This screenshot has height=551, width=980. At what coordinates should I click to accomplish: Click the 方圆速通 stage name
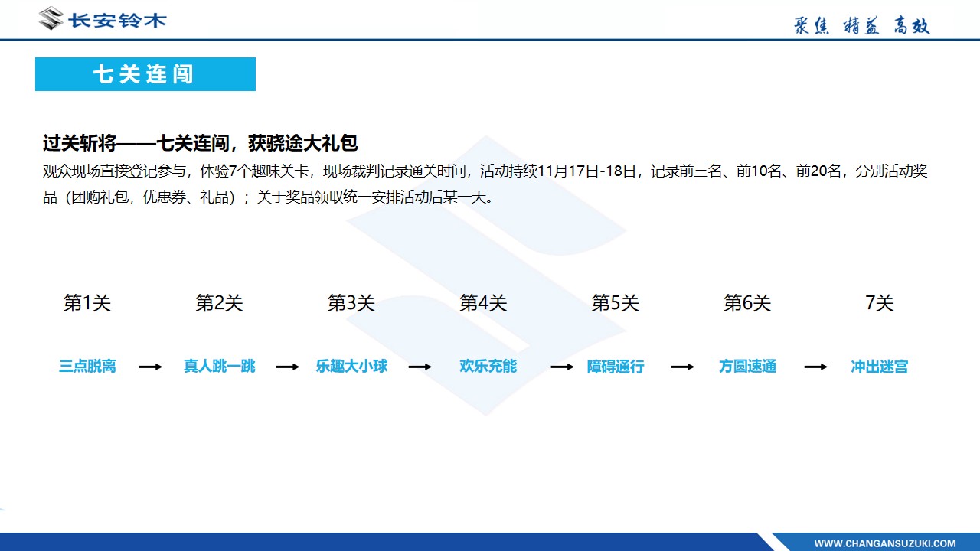coord(747,367)
